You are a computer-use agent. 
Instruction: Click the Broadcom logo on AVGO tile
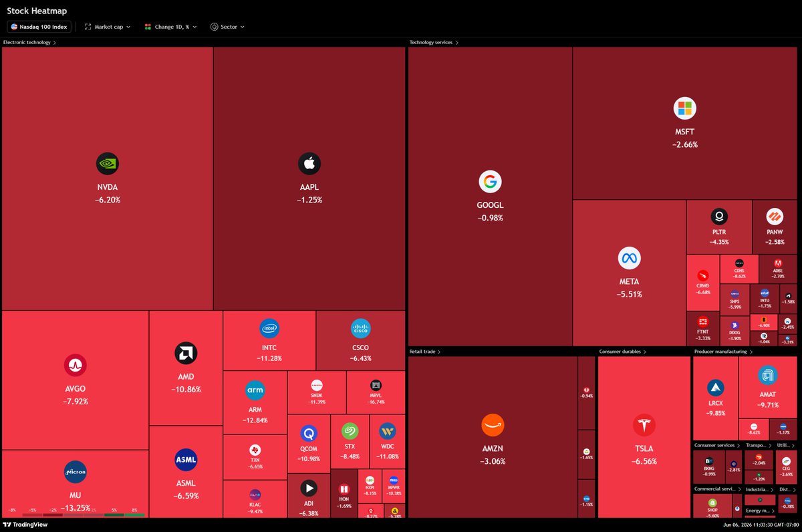(x=75, y=366)
